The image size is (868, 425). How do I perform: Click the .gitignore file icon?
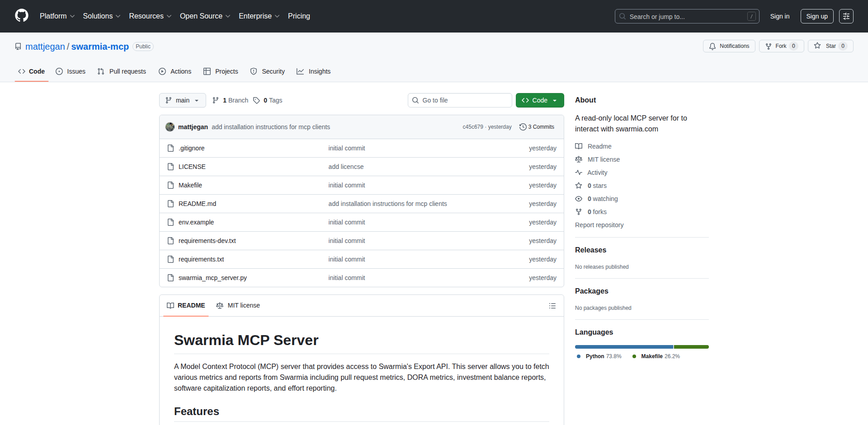170,148
